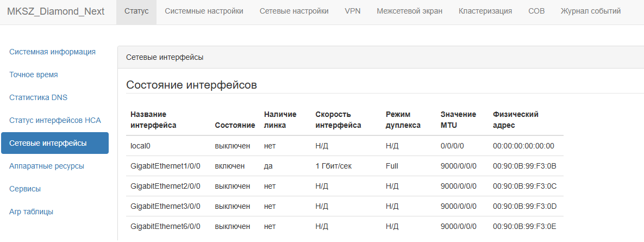Open Arp таблицы sidebar link
Screen dimensions: 644x242
click(x=31, y=212)
